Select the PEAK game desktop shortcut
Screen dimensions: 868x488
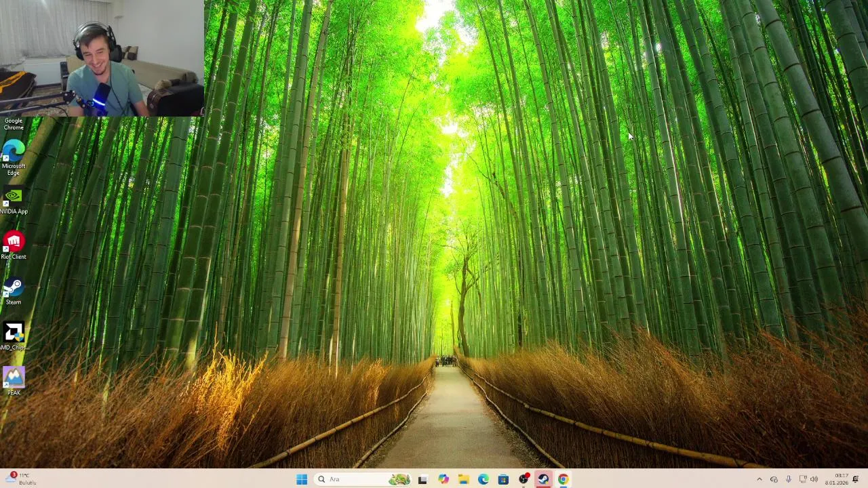(x=14, y=382)
